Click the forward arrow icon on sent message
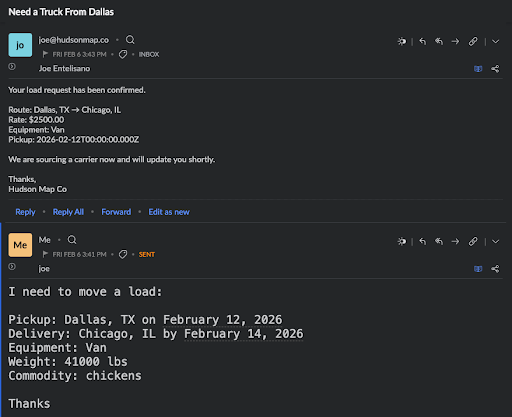 point(455,241)
